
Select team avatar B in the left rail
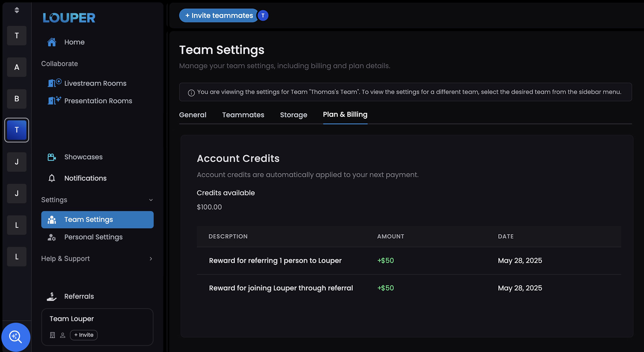pos(16,99)
